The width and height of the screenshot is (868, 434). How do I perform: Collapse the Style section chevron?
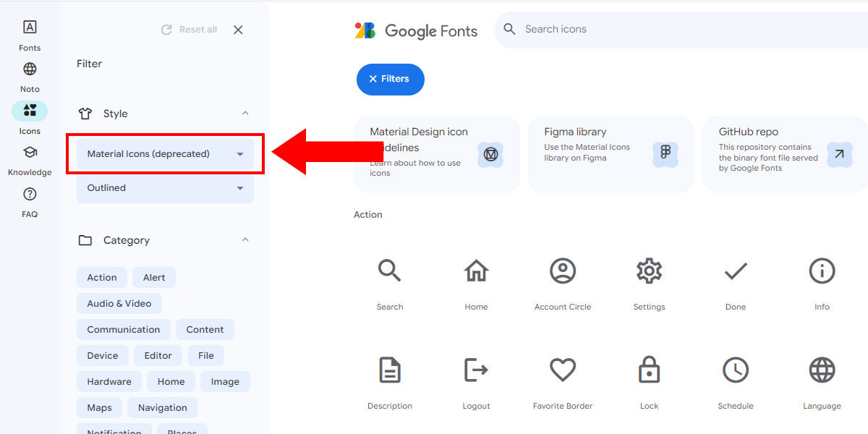245,114
